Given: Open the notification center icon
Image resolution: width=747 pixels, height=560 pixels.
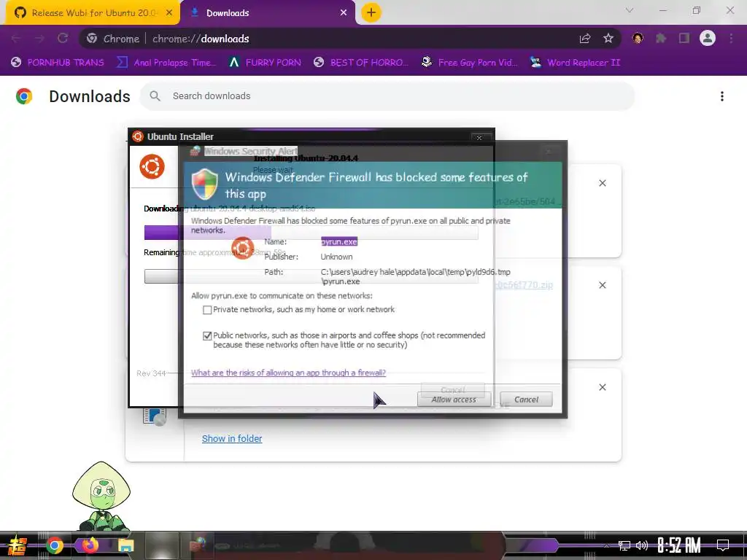Looking at the screenshot, I should (x=723, y=545).
